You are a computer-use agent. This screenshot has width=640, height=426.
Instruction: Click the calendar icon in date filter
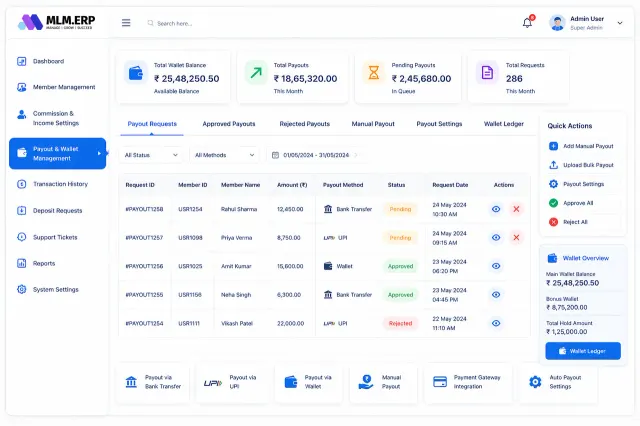276,155
